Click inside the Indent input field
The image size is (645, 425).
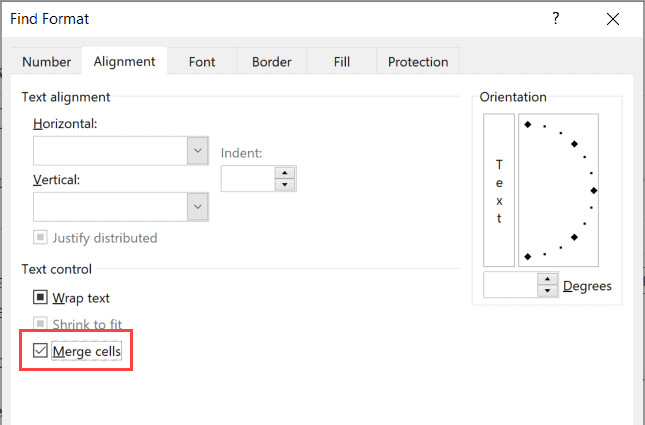(x=248, y=179)
